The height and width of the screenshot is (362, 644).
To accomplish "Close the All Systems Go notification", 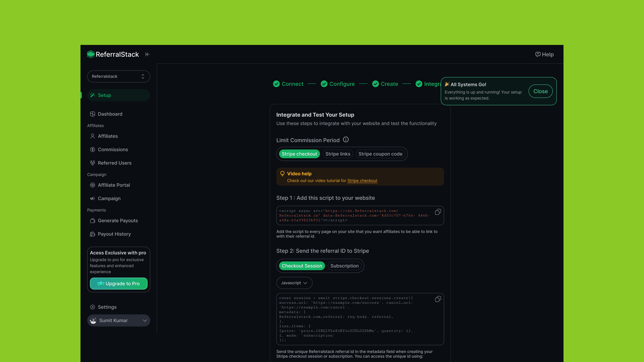I will (541, 91).
